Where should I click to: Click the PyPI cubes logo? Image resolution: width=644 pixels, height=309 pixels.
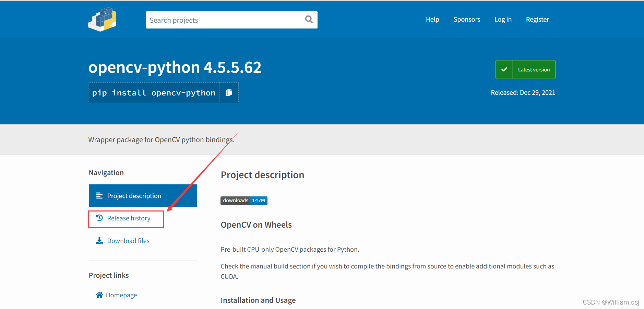point(102,19)
